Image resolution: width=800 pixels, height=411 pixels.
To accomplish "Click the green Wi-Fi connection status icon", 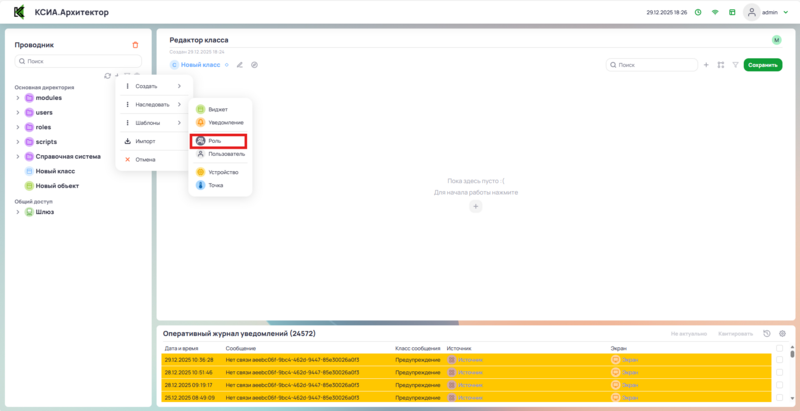I will point(714,13).
